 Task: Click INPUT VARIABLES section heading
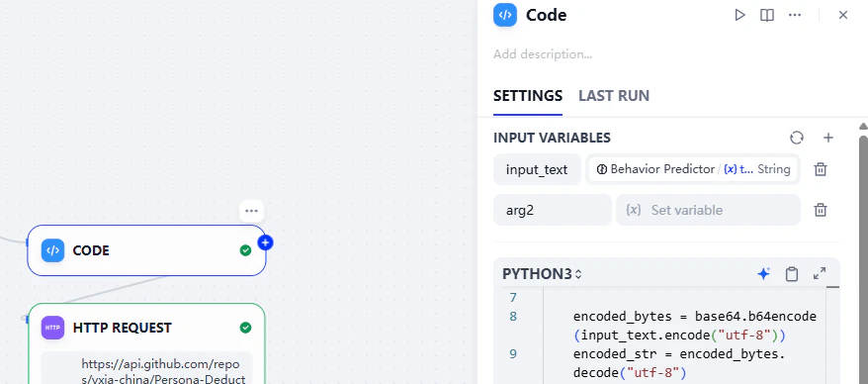pos(552,138)
